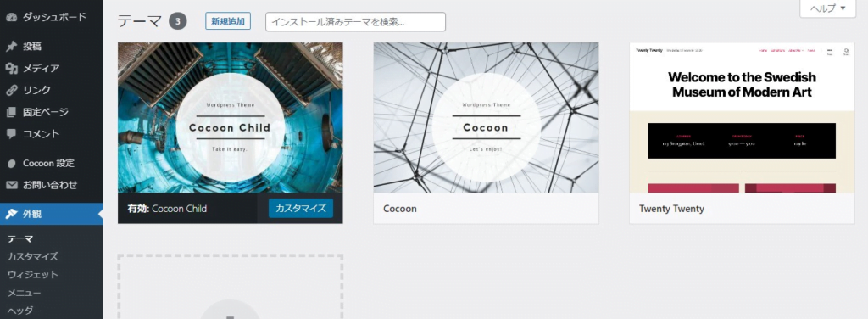
Task: Select the Cocoon theme thumbnail
Action: pyautogui.click(x=486, y=118)
